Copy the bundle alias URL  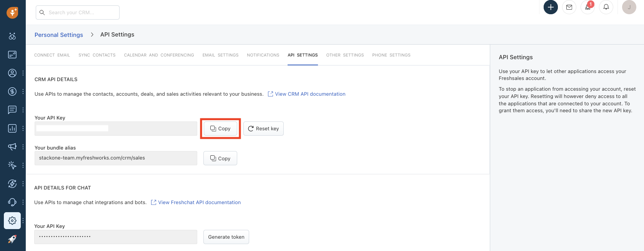point(220,158)
